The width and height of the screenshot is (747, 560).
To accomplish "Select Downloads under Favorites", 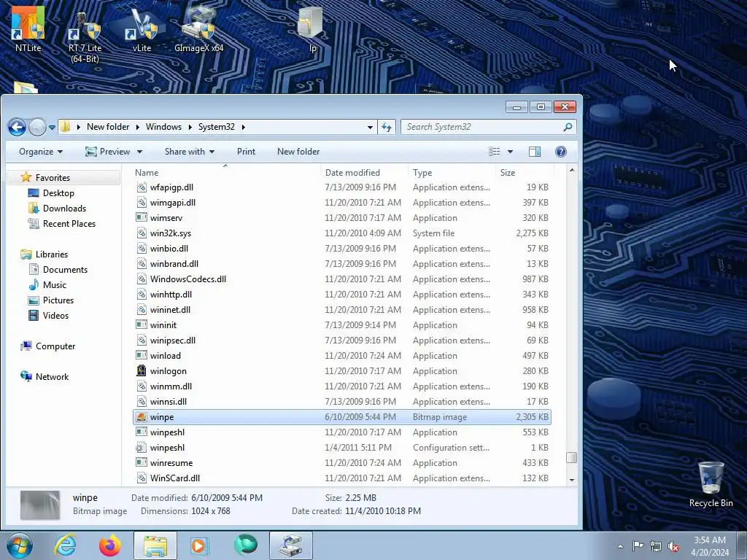I will [x=64, y=208].
